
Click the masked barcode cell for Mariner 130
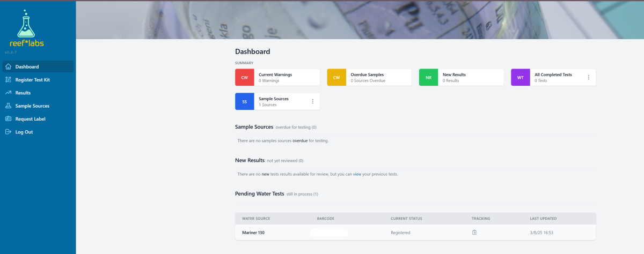coord(330,233)
